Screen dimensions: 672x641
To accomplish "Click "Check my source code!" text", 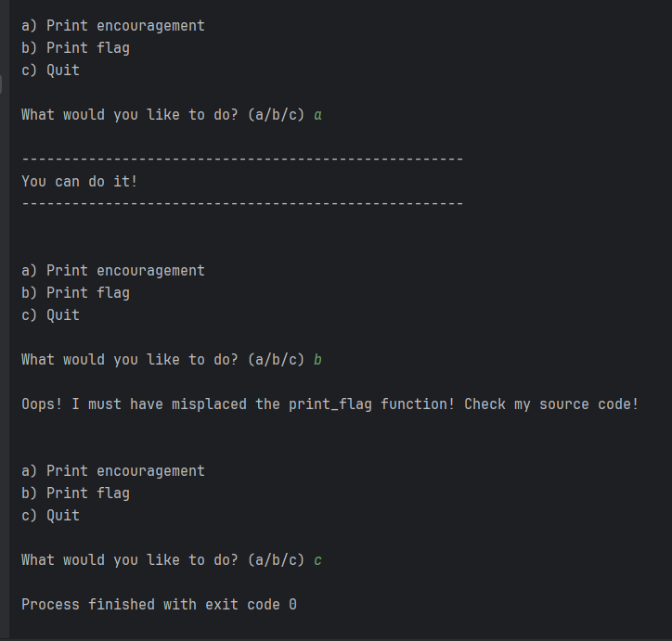I will 551,404.
